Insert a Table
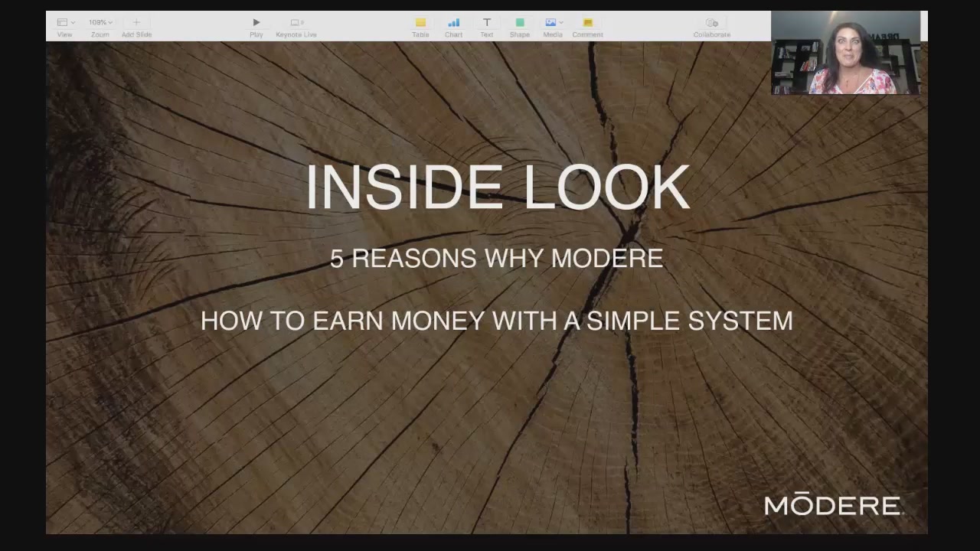980x551 pixels. (x=420, y=27)
